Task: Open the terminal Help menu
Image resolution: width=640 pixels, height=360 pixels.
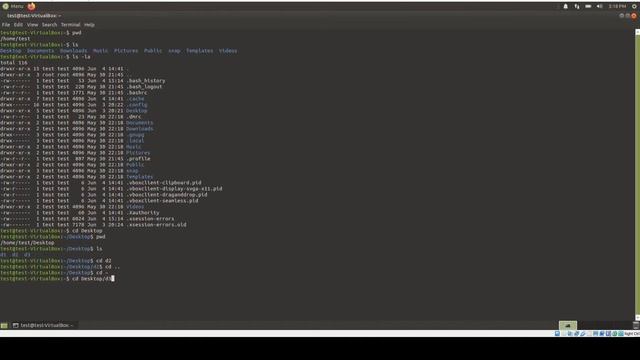Action: click(89, 24)
